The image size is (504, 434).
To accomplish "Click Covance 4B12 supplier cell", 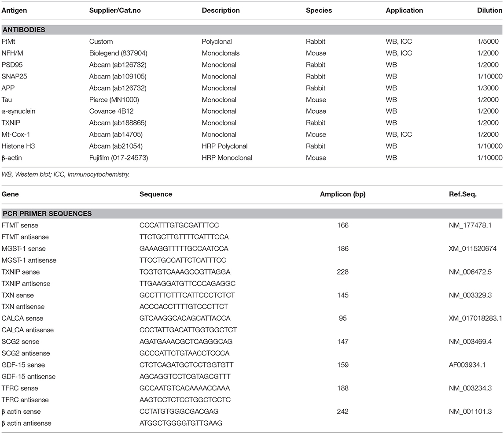I will pyautogui.click(x=111, y=111).
